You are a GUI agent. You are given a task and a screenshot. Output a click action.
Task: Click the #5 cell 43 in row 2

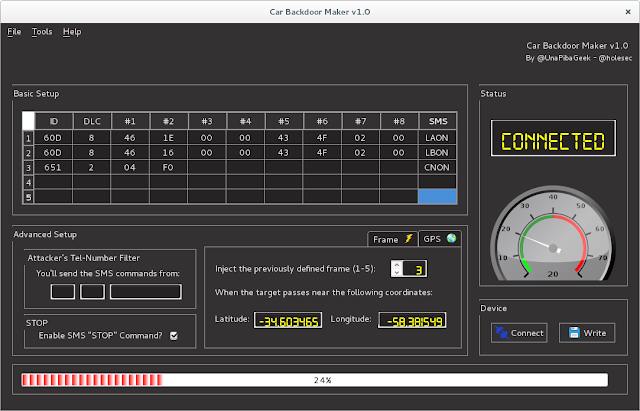pos(284,153)
